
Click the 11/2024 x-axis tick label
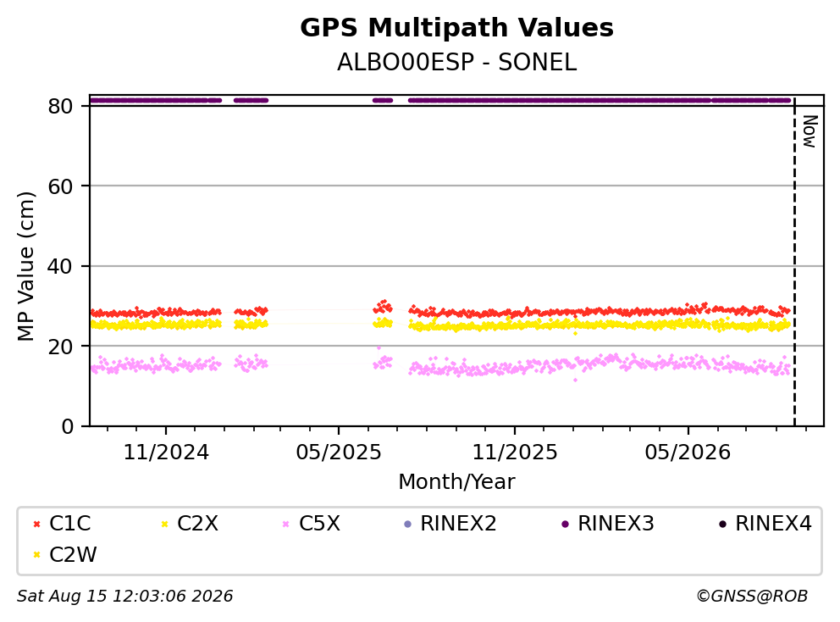pos(165,453)
